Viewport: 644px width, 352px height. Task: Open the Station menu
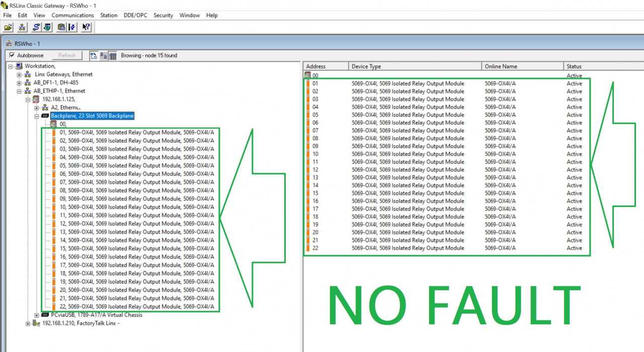[109, 15]
